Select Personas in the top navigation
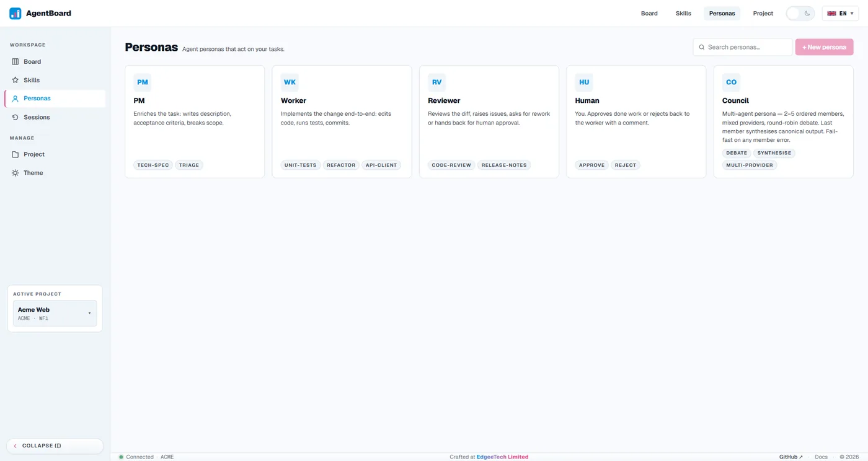Image resolution: width=868 pixels, height=461 pixels. pos(722,13)
